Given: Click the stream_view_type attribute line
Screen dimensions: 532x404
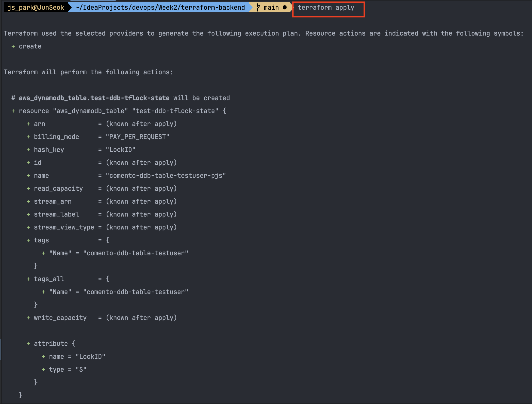Looking at the screenshot, I should pyautogui.click(x=64, y=227).
